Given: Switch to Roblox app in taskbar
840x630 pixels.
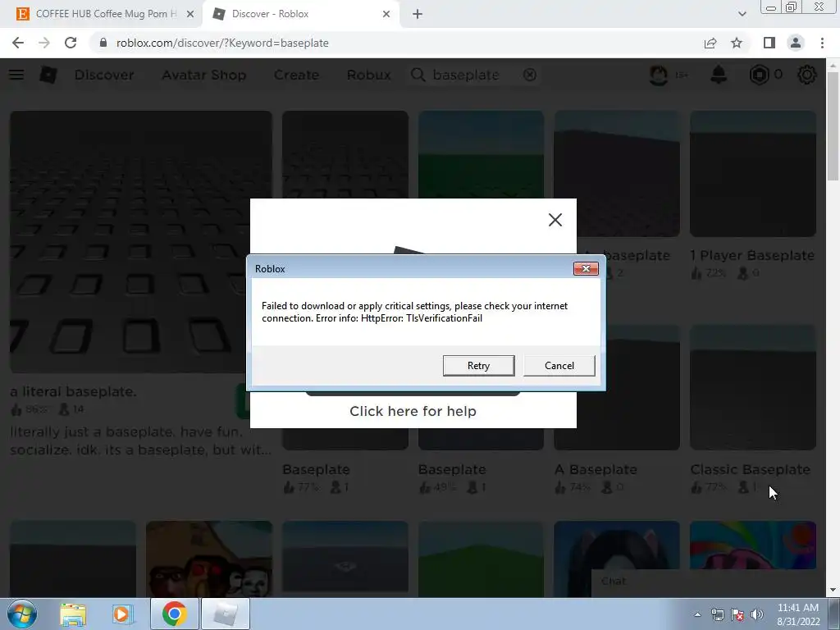Looking at the screenshot, I should tap(225, 614).
